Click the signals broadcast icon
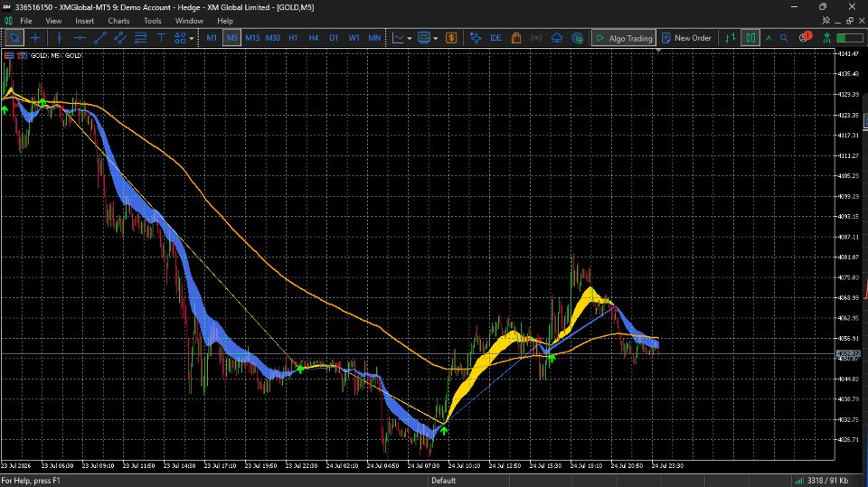Image resolution: width=868 pixels, height=487 pixels. pyautogui.click(x=536, y=38)
